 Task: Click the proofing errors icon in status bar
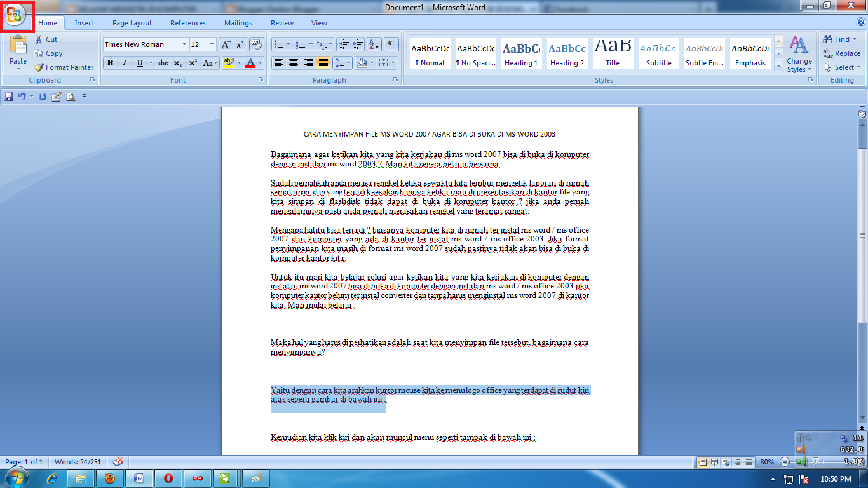coord(117,462)
